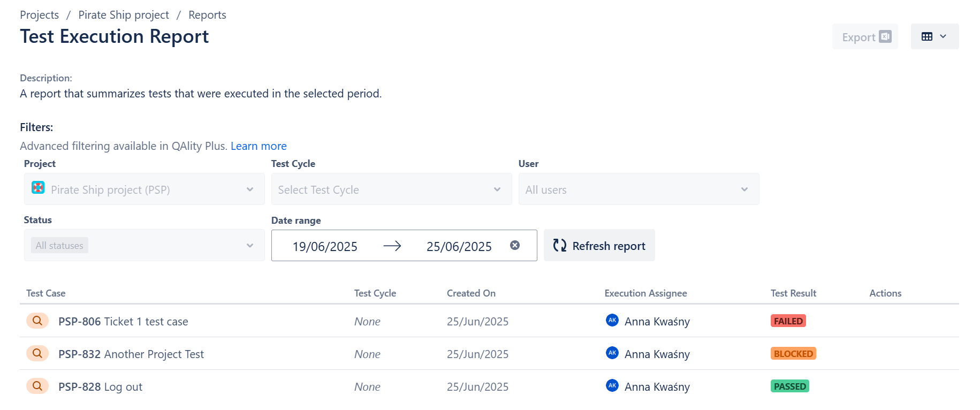Click Anna Kwaśny name in PSP-832 row
The image size is (980, 410).
click(657, 354)
